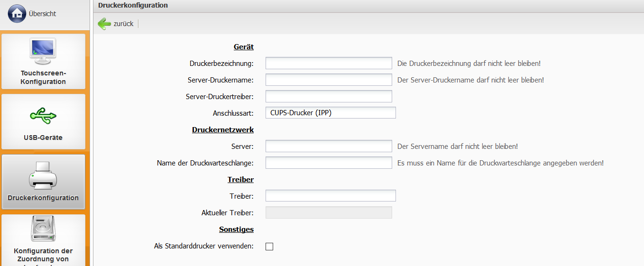Click the Touchscreen-Konfiguration label text
The width and height of the screenshot is (644, 266).
(x=43, y=78)
